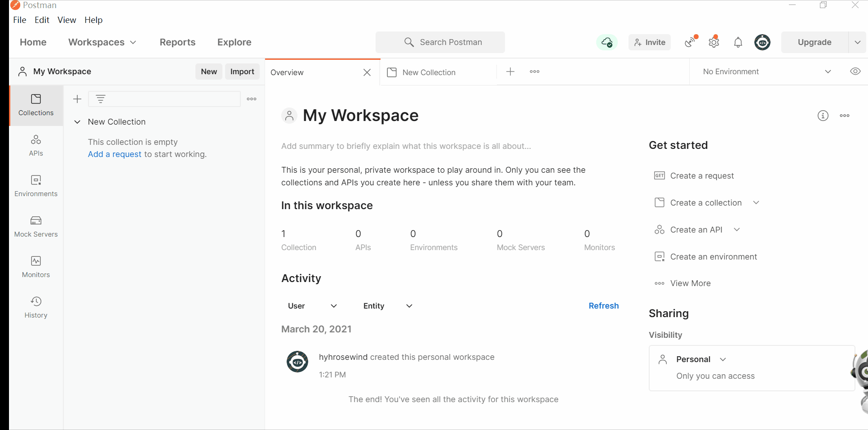The height and width of the screenshot is (430, 868).
Task: Close the Overview tab
Action: (x=367, y=72)
